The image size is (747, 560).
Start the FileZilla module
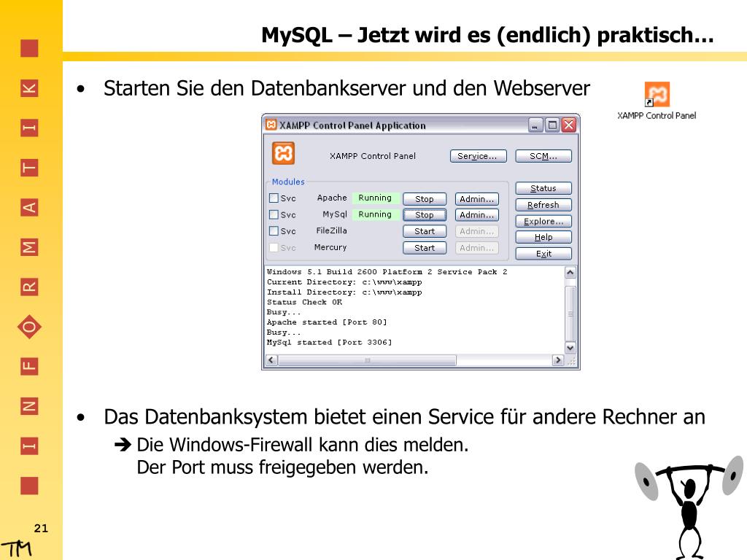(x=425, y=231)
